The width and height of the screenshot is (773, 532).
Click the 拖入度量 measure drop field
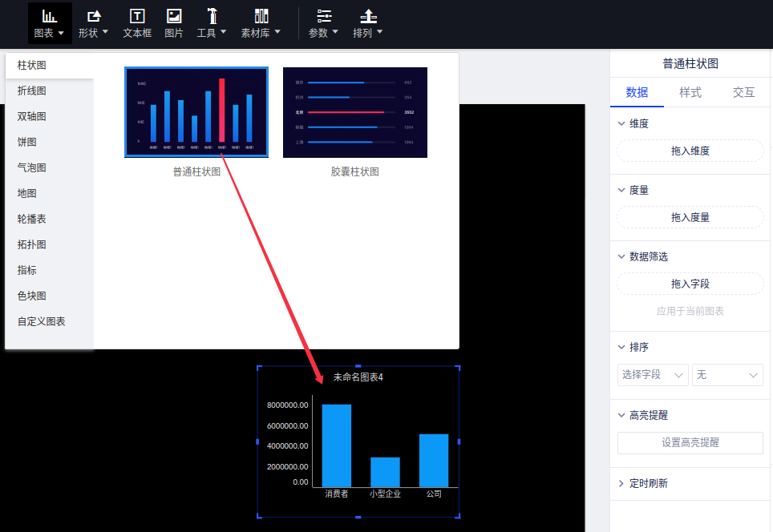(690, 217)
